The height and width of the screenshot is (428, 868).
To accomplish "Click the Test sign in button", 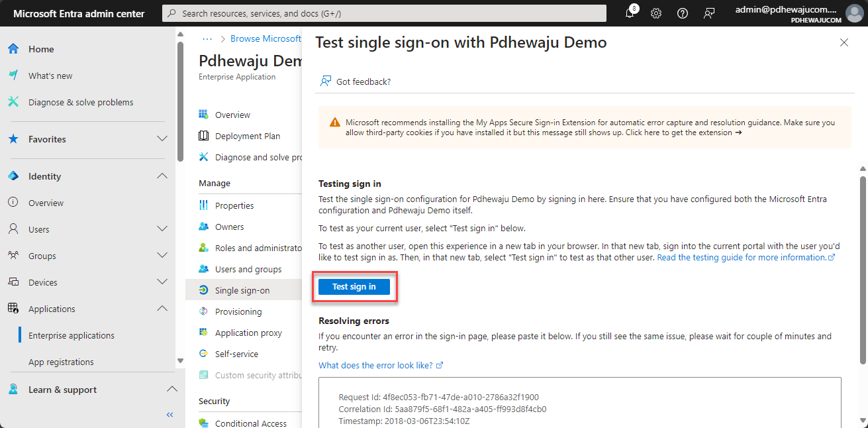I will pyautogui.click(x=354, y=287).
